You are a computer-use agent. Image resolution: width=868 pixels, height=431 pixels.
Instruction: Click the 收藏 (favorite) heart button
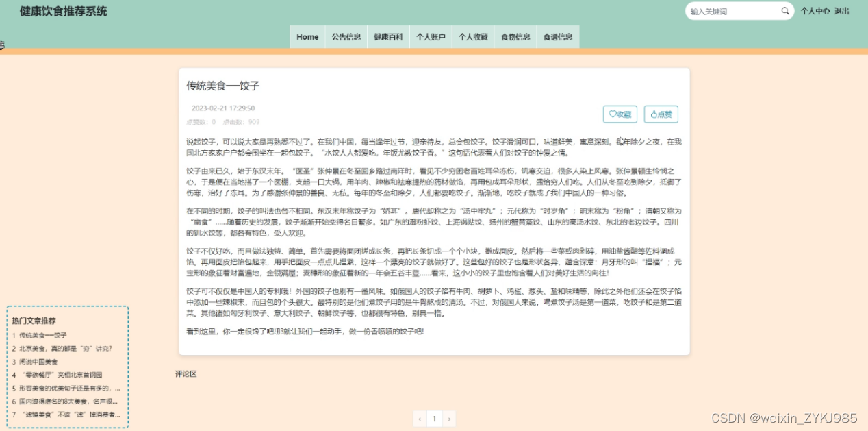620,114
